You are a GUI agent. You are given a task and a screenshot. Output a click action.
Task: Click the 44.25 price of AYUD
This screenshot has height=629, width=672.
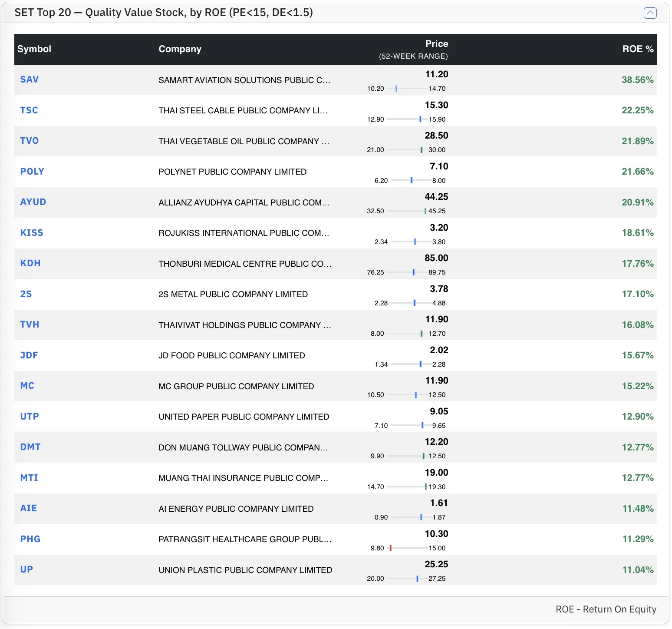click(436, 197)
